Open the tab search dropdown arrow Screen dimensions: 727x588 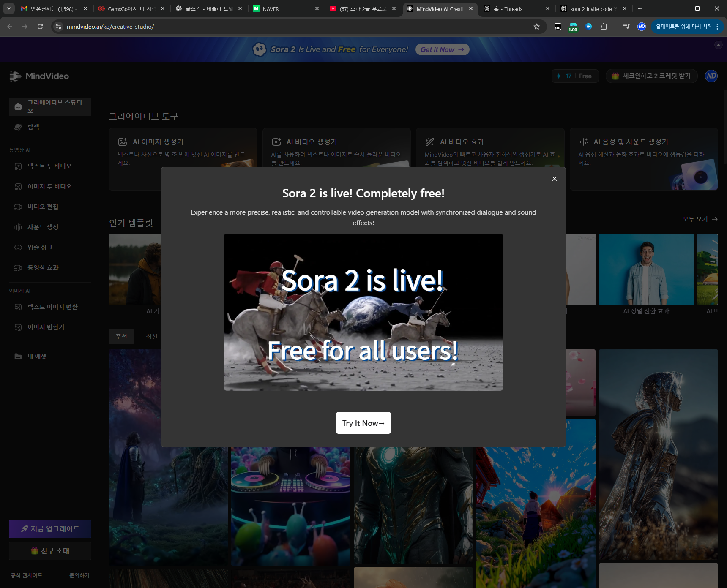tap(9, 8)
